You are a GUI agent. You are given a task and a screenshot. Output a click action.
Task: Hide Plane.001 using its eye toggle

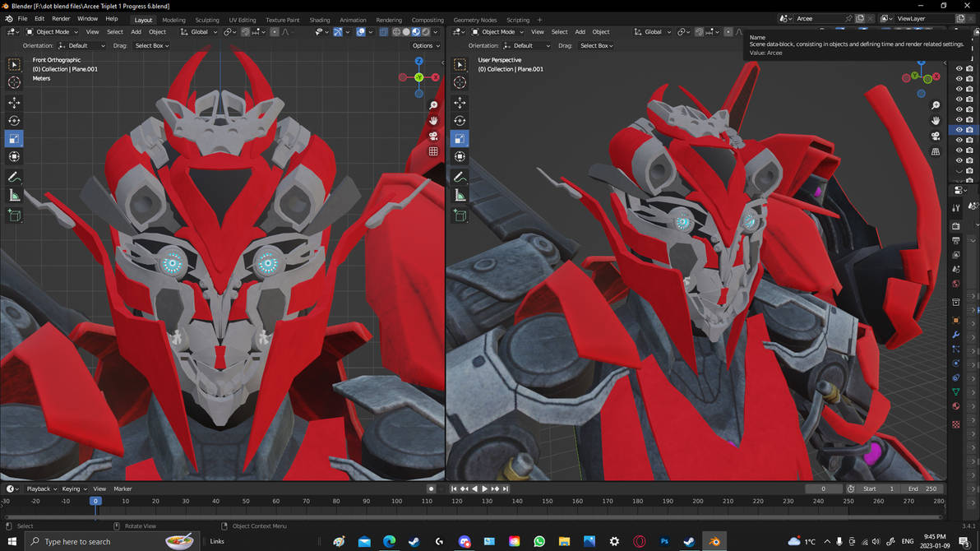(x=959, y=128)
